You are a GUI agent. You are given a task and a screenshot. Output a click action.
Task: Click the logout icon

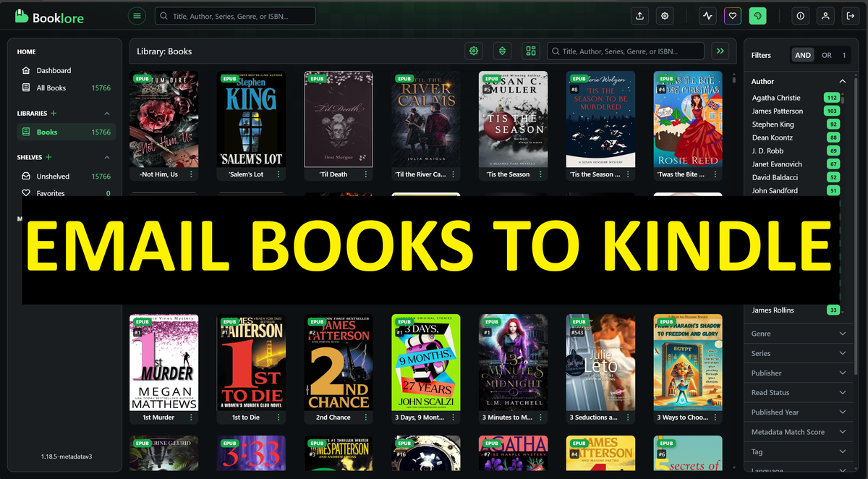(851, 15)
